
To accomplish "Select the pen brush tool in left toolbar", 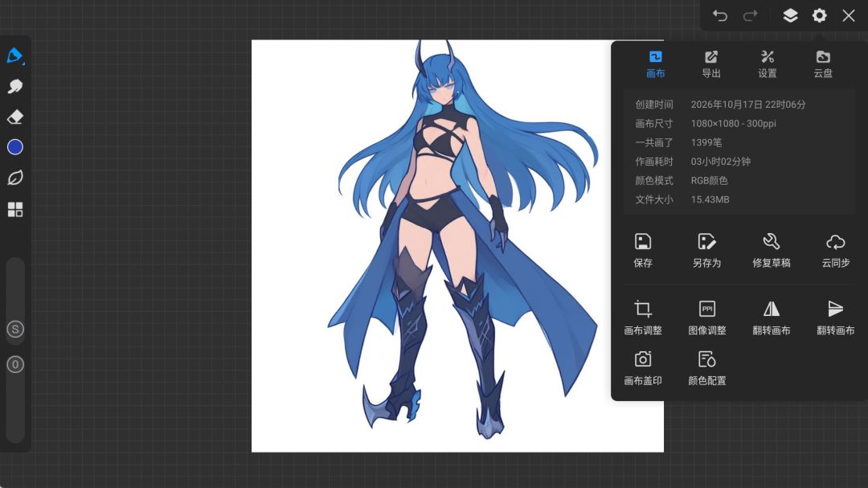I will click(x=15, y=55).
